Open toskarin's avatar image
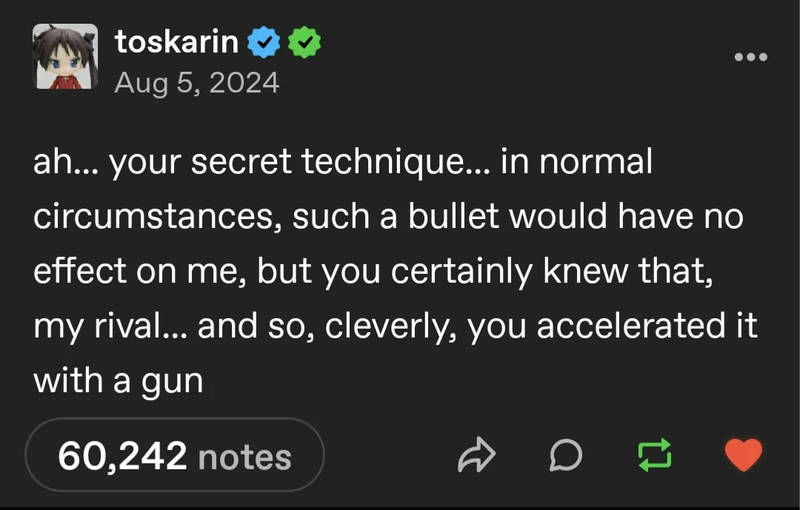800x510 pixels. [65, 57]
